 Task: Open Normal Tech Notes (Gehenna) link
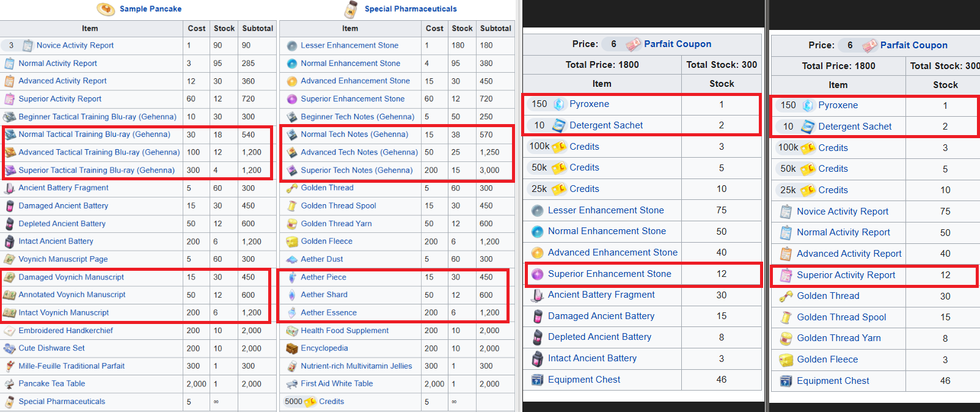(354, 134)
